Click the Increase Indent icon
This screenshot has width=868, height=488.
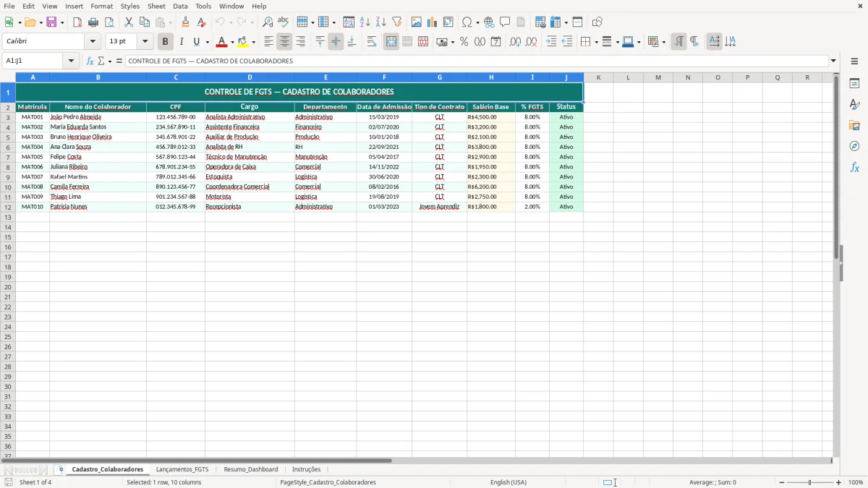click(551, 42)
